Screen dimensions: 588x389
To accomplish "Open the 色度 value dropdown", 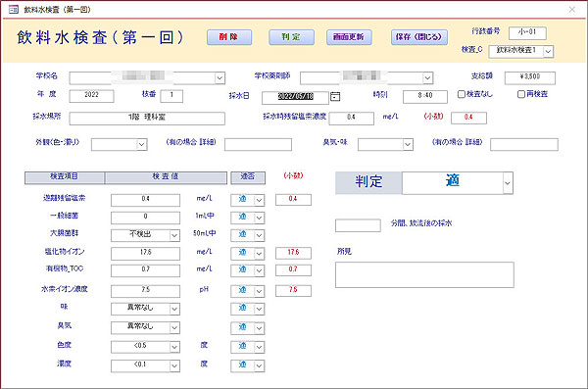I will click(174, 347).
